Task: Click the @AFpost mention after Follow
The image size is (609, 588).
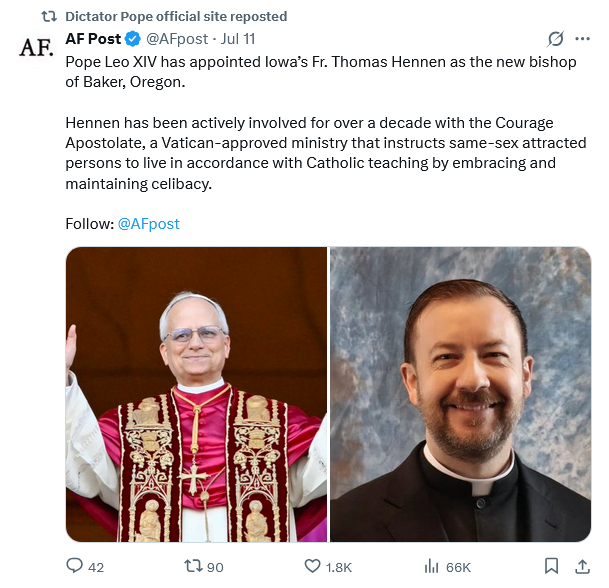Action: pos(149,223)
